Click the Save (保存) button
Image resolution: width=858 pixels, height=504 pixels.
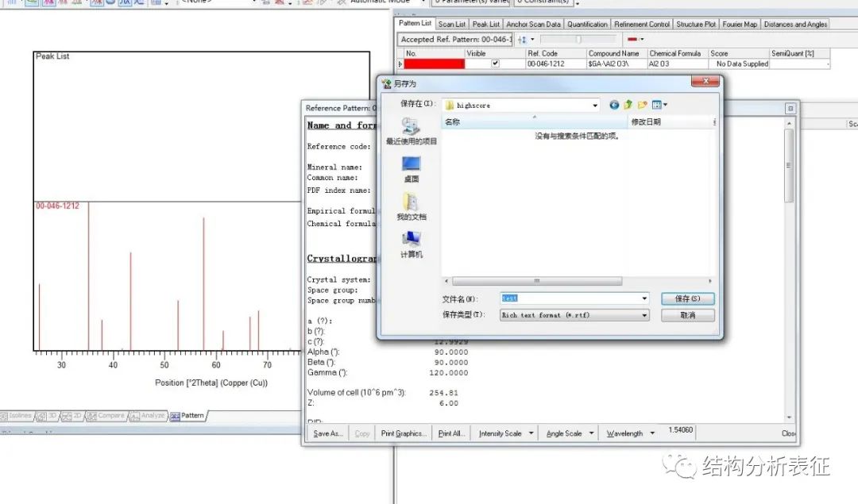(x=687, y=298)
